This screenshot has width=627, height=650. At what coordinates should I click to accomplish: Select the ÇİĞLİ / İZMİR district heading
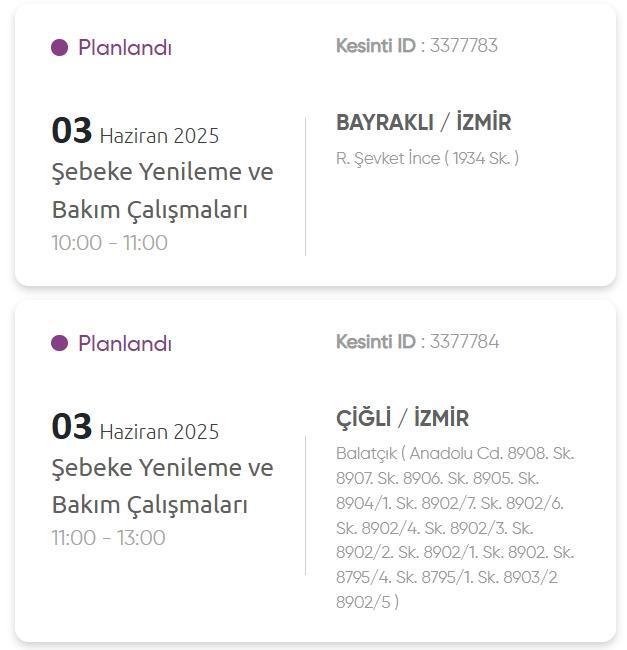402,419
